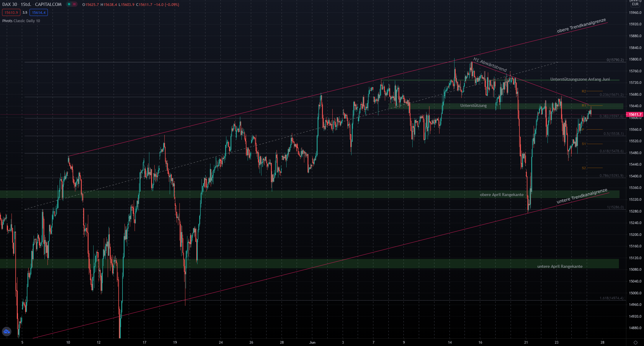
Task: Click the blue buy price 15614.4
Action: click(x=39, y=13)
